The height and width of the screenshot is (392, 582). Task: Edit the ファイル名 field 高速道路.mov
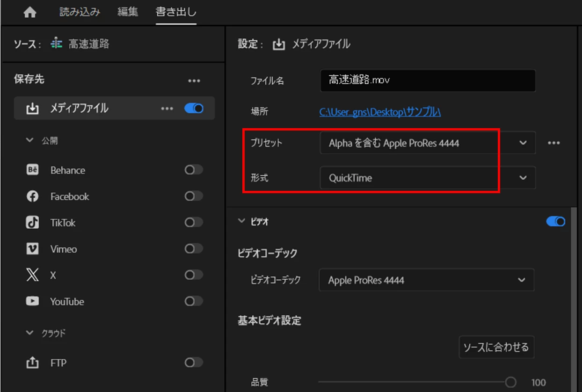[428, 80]
